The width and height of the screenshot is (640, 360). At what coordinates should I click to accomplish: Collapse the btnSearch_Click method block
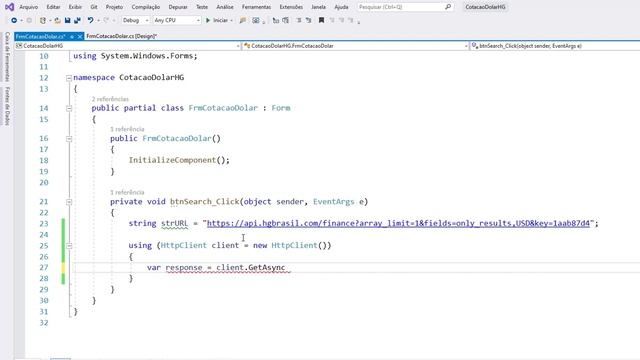click(x=69, y=202)
